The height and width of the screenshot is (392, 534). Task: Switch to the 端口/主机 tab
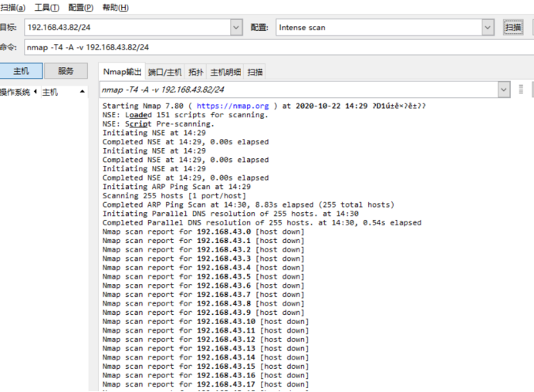165,72
